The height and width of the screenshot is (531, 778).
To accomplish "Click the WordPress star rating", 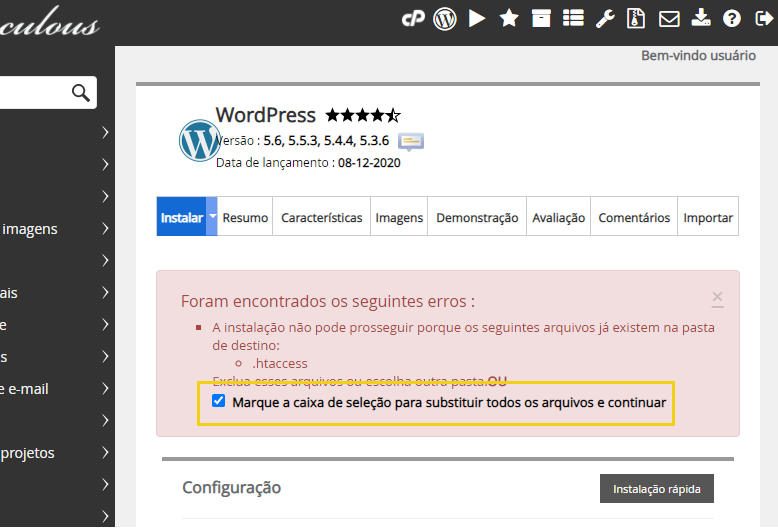I will point(363,116).
